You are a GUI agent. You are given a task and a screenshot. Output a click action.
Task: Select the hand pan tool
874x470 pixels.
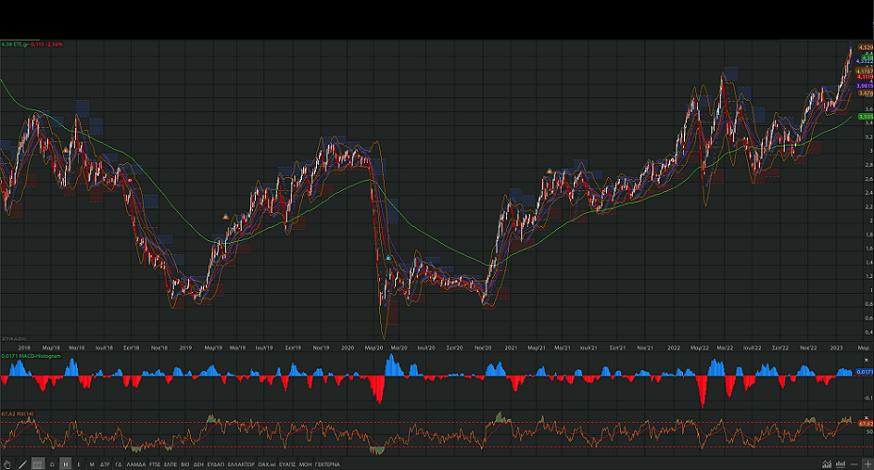point(7,464)
